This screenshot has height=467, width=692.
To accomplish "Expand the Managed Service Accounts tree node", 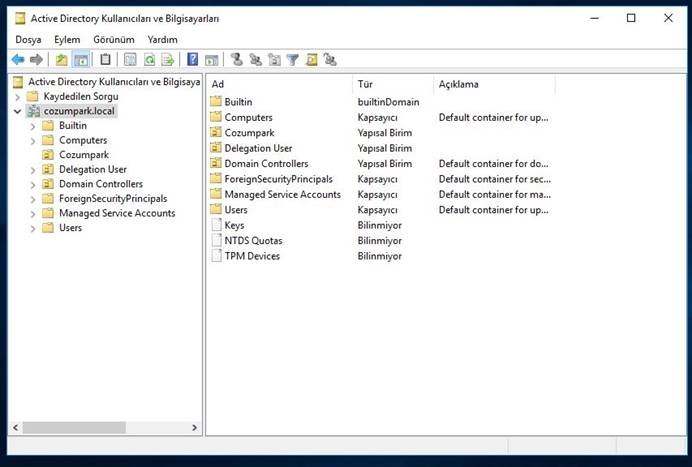I will pos(33,214).
